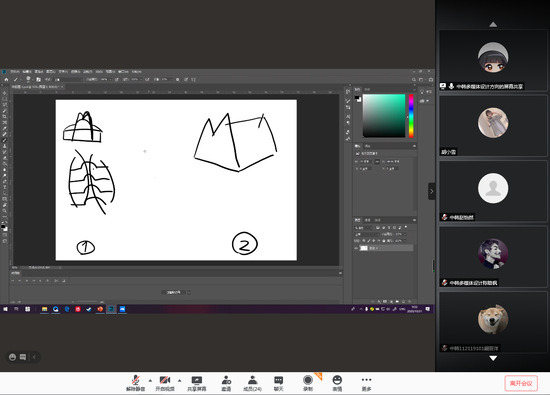Click the Photoshop taskbar icon
This screenshot has height=395, width=550.
[111, 309]
